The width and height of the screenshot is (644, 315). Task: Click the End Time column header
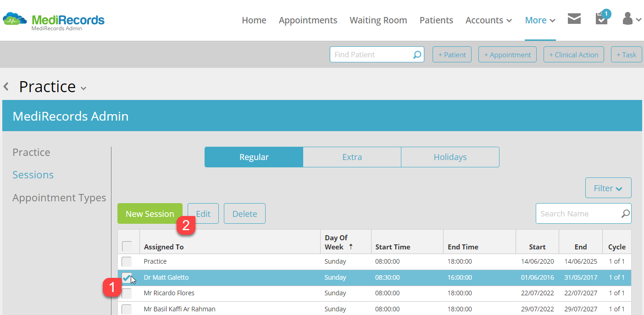coord(463,247)
